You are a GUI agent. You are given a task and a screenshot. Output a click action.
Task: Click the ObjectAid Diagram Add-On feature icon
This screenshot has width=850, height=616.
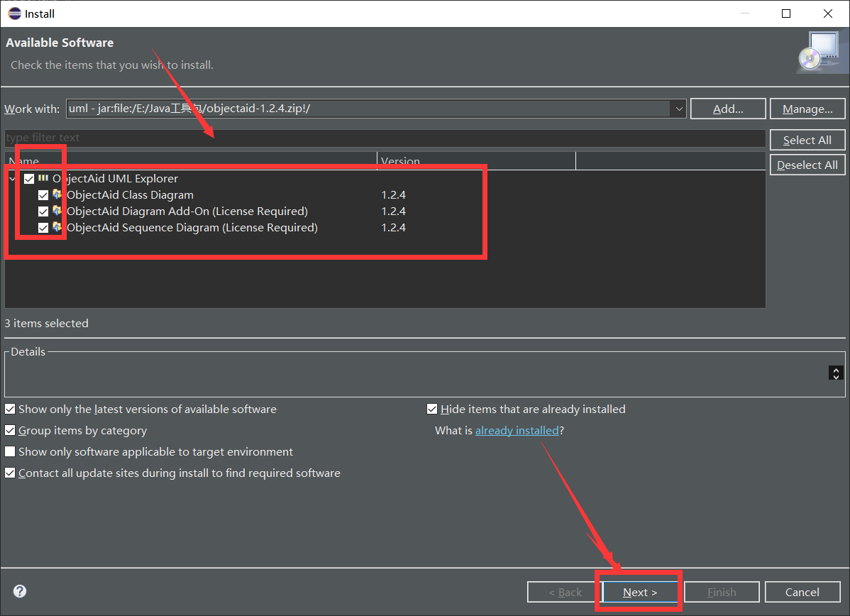57,210
